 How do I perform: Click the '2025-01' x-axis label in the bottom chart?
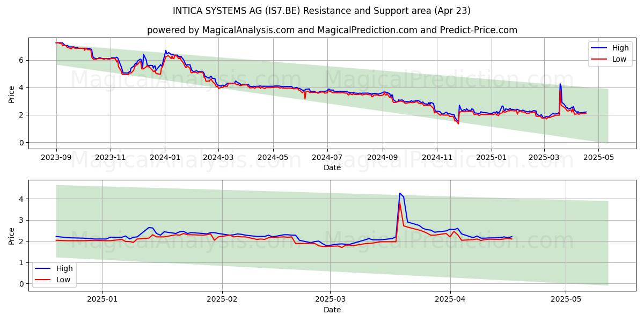[102, 299]
